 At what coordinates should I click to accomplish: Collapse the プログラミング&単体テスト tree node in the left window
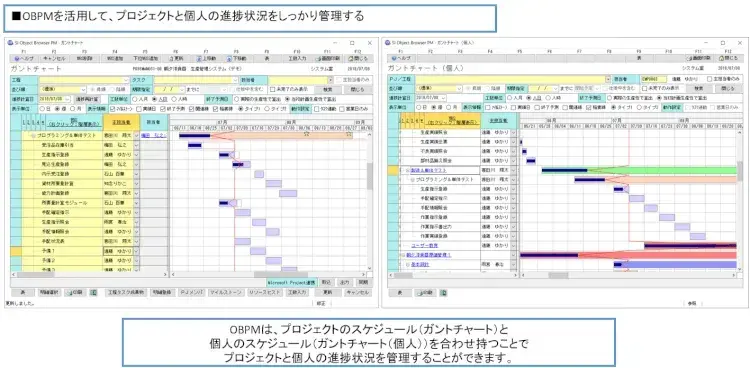[x=33, y=136]
